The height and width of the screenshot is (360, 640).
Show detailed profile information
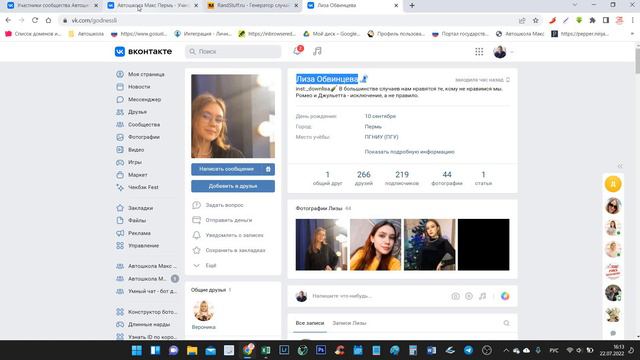409,152
